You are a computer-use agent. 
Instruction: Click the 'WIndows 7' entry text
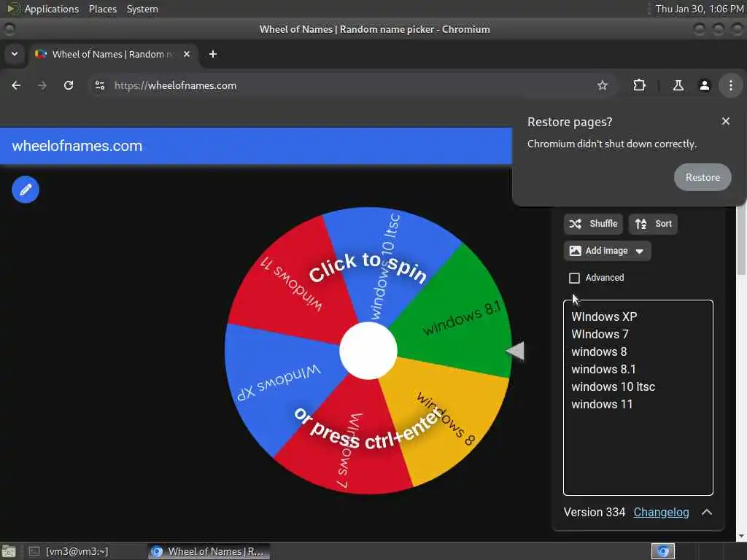[600, 334]
